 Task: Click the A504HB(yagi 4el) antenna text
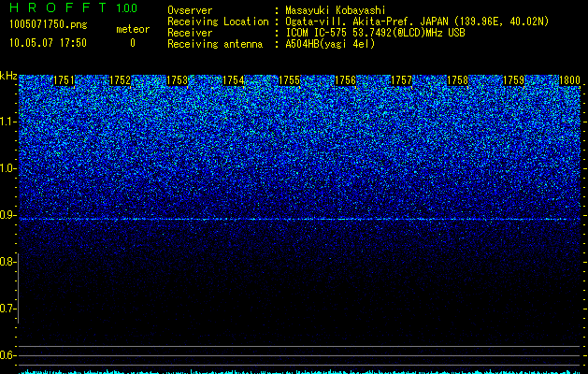(x=330, y=44)
